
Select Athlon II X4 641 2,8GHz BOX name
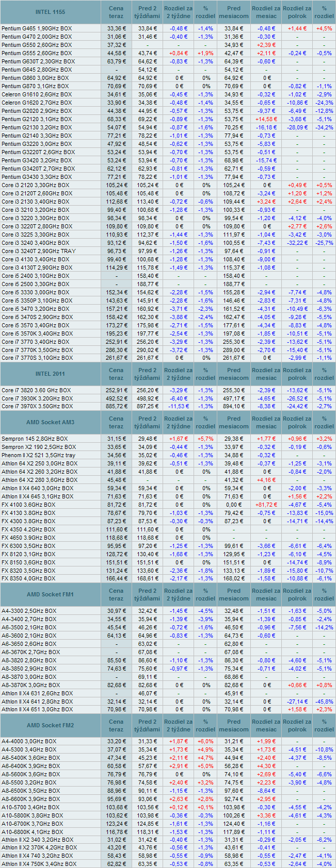pos(37,702)
